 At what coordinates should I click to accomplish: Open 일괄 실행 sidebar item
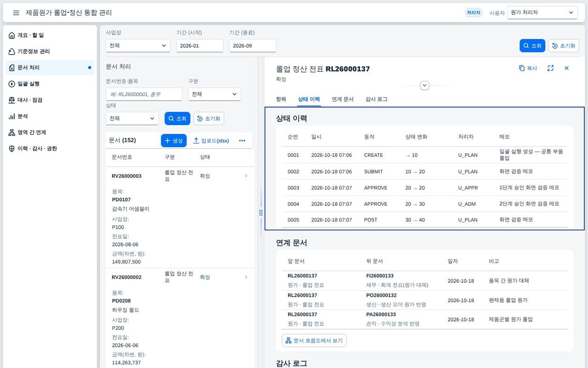coord(50,84)
